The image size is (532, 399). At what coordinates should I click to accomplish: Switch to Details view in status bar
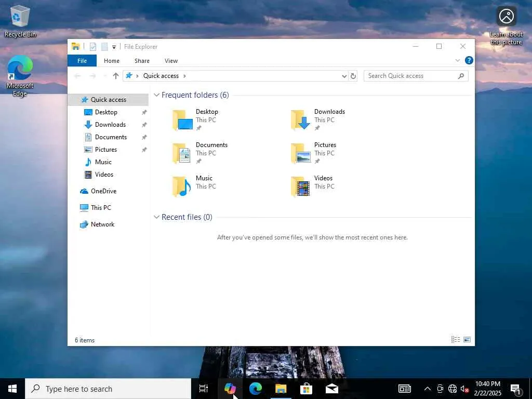click(x=455, y=340)
